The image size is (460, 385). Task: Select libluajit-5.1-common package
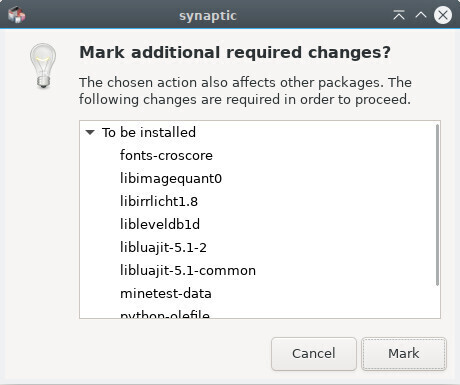coord(188,270)
